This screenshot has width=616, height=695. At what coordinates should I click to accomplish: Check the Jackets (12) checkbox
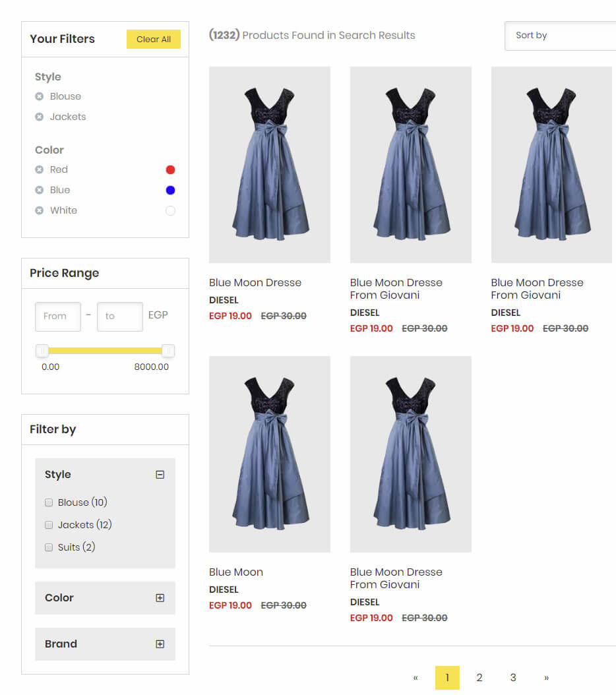coord(49,525)
